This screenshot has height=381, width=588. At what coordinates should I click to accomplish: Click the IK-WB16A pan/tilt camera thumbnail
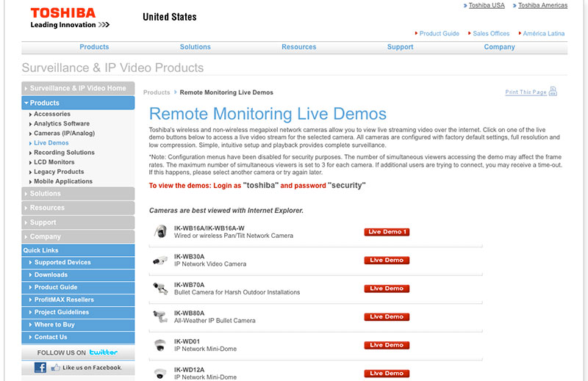[x=161, y=231]
